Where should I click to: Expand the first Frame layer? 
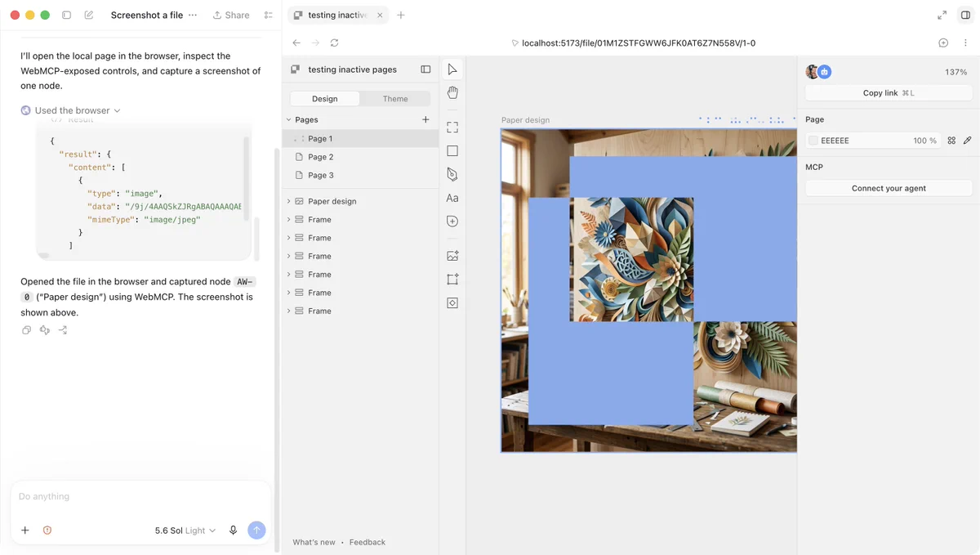pyautogui.click(x=288, y=219)
